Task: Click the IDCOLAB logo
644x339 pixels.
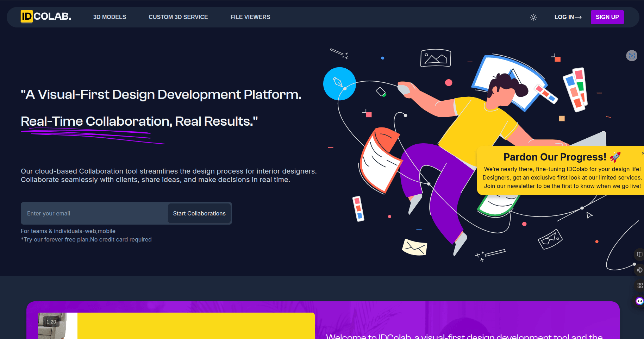Action: click(45, 17)
